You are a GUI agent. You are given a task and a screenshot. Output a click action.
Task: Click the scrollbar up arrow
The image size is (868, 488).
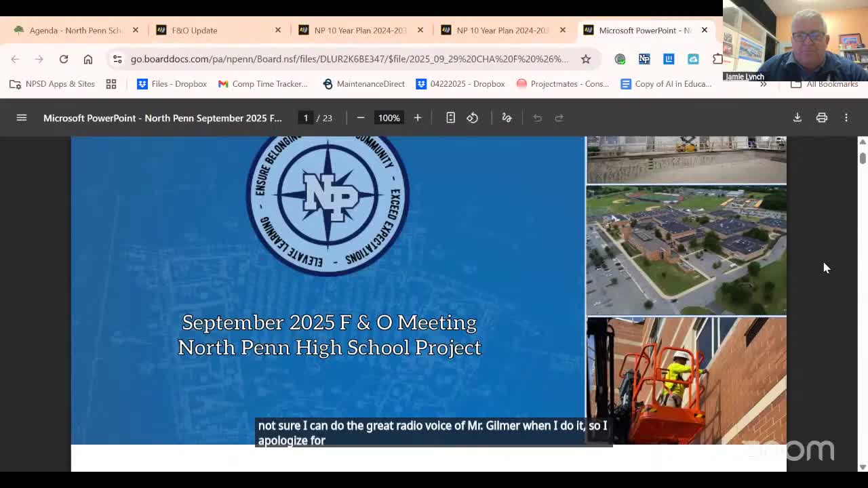[x=863, y=142]
